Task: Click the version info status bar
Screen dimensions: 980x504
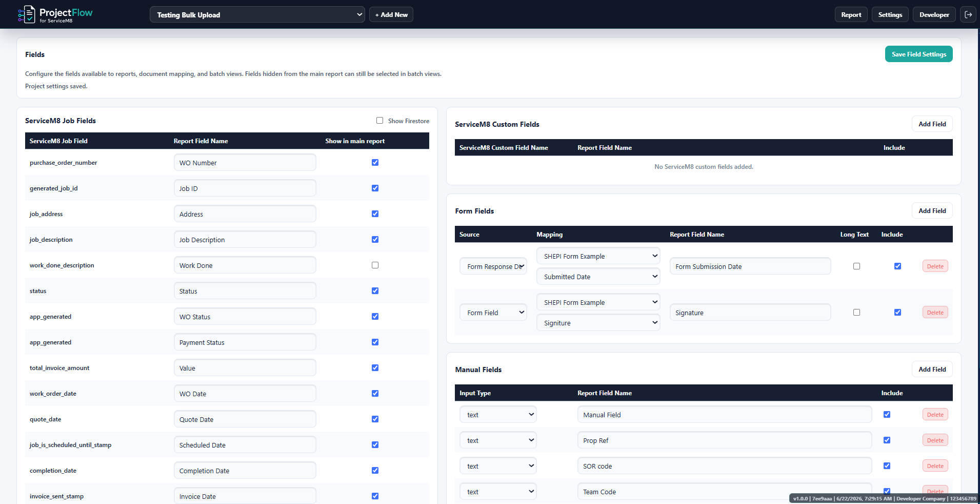Action: (x=885, y=498)
